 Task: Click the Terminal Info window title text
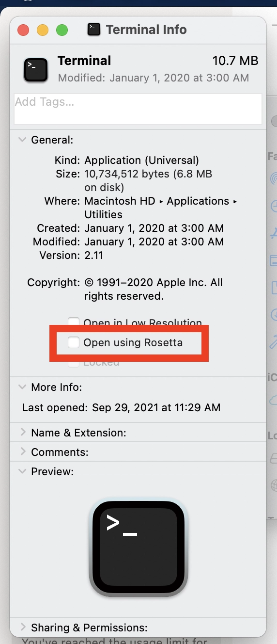(x=146, y=30)
